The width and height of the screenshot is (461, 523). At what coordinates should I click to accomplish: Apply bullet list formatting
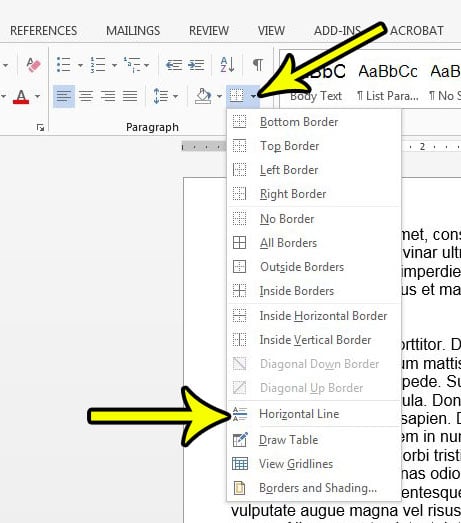click(x=63, y=65)
